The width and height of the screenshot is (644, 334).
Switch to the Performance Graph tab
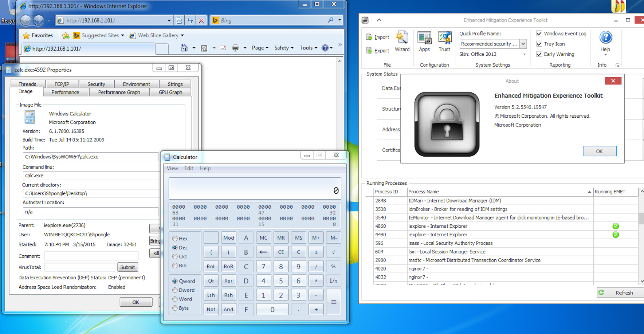click(x=119, y=92)
